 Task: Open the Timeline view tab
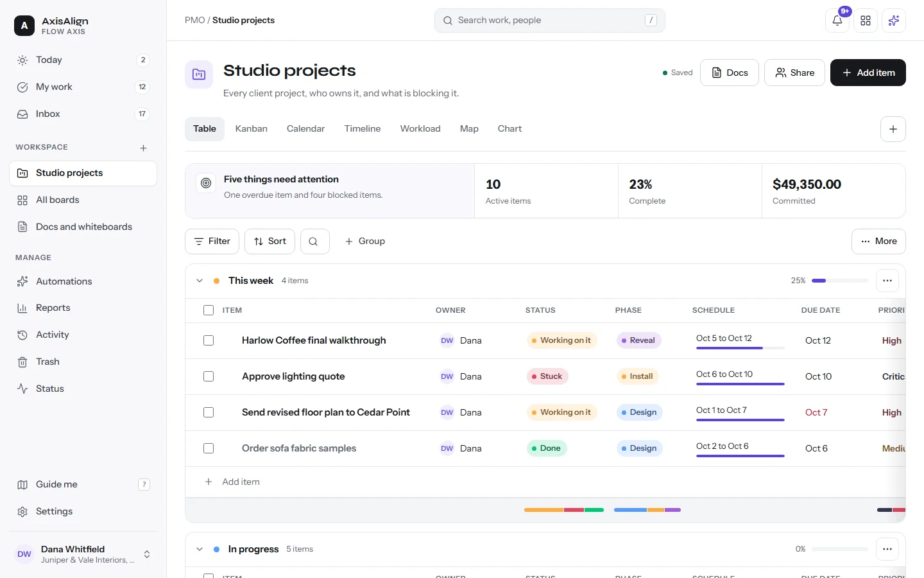tap(363, 129)
